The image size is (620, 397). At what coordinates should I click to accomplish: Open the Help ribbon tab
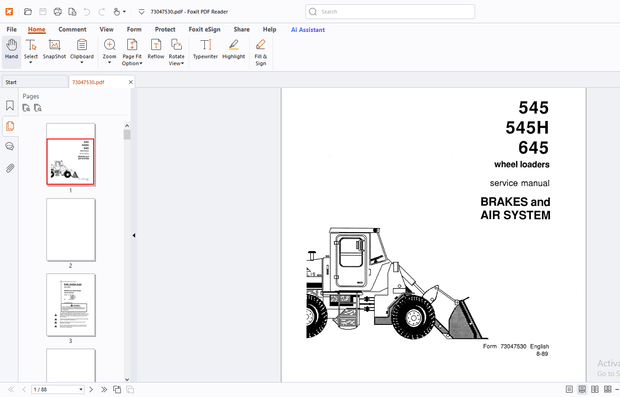coord(269,29)
